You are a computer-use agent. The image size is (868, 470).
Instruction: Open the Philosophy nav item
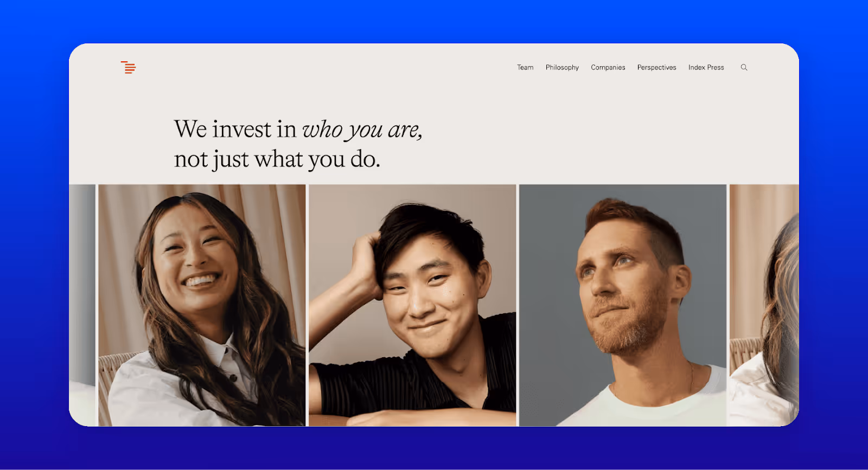562,67
